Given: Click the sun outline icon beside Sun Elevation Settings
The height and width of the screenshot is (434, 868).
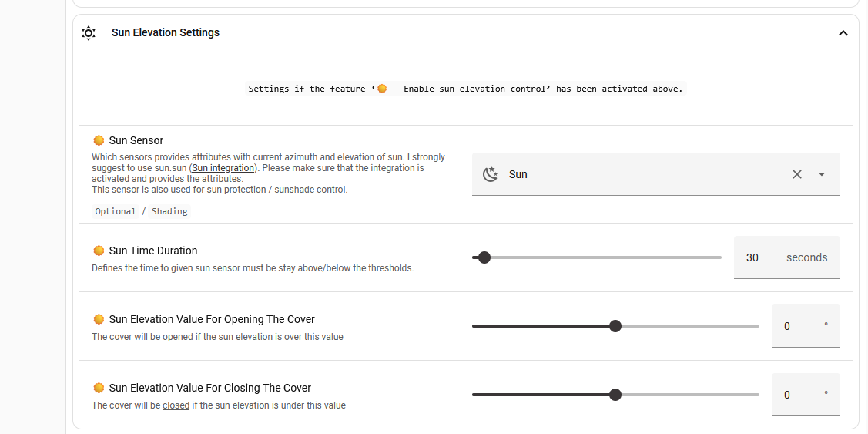Looking at the screenshot, I should click(x=89, y=33).
